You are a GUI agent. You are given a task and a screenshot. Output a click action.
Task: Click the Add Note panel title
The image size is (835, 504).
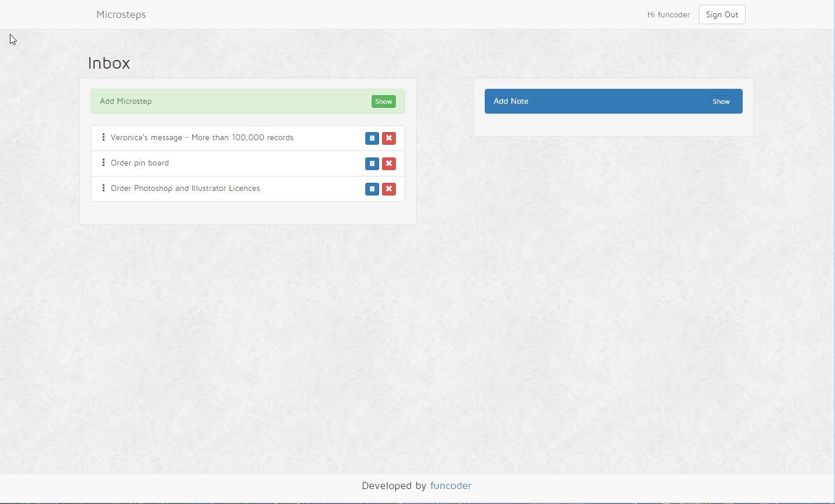(511, 101)
